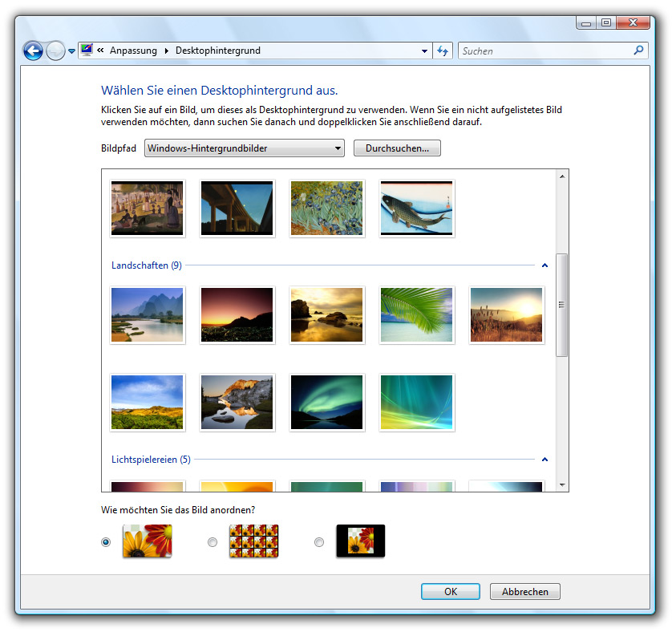Select the irises painting wallpaper
This screenshot has height=632, width=672.
(x=326, y=209)
